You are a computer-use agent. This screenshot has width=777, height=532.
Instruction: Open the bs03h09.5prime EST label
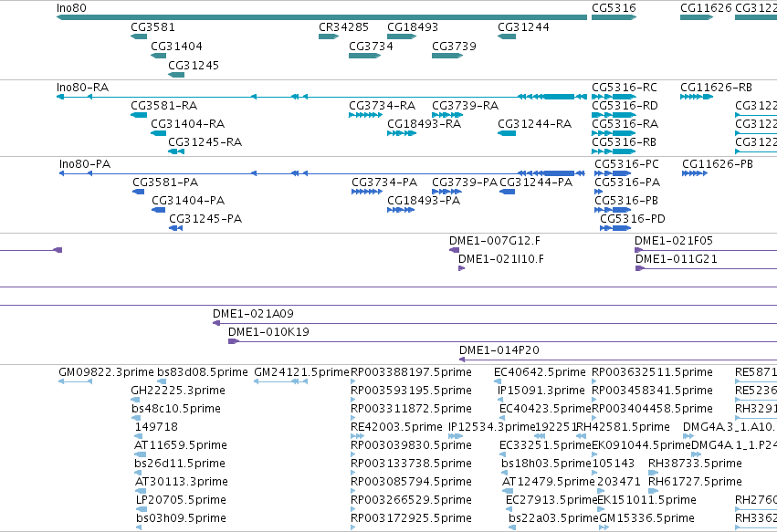pos(181,518)
